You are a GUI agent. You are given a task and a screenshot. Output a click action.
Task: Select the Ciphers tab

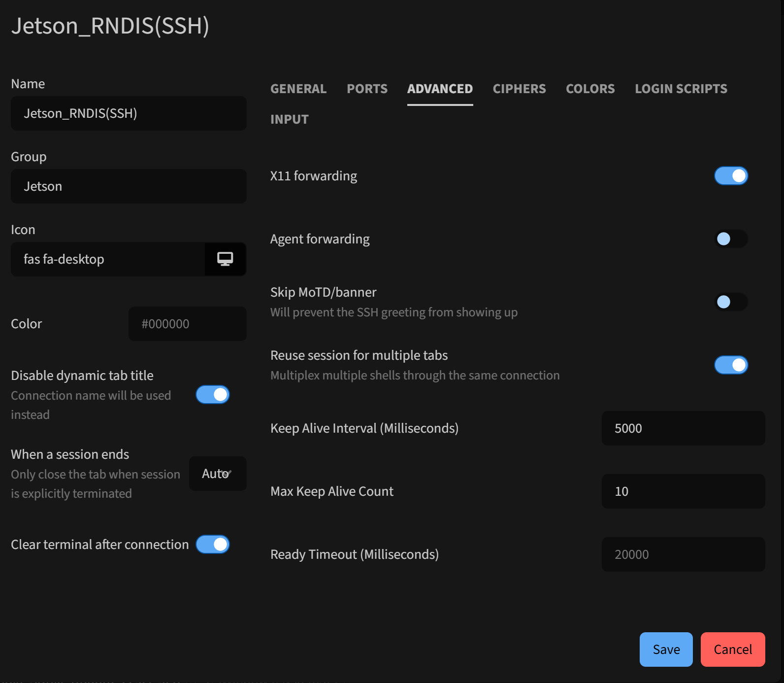[519, 89]
